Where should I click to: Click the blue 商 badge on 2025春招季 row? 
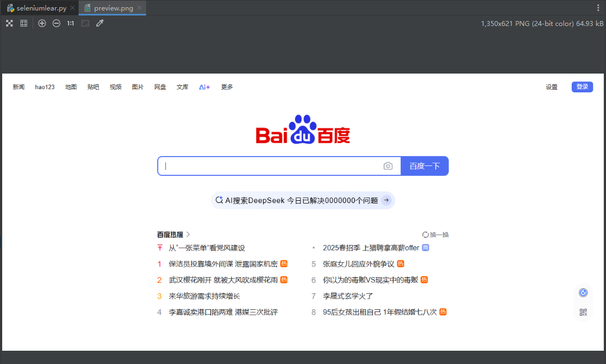point(426,247)
